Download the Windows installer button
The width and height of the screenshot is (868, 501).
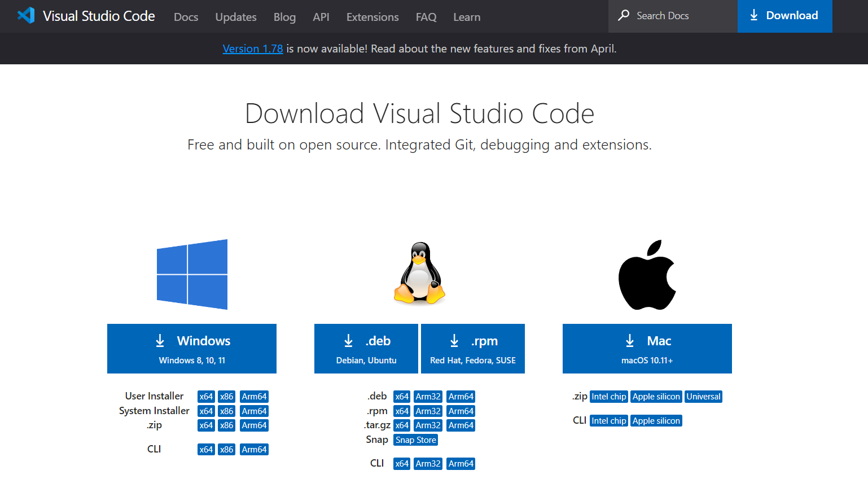click(192, 349)
